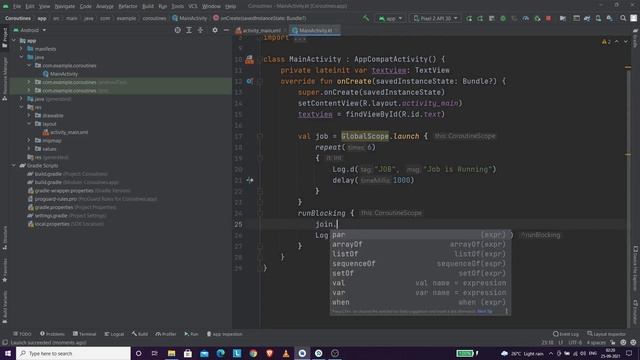Click the Attach Debugger to Android Process icon
This screenshot has width=640, height=360.
[537, 18]
